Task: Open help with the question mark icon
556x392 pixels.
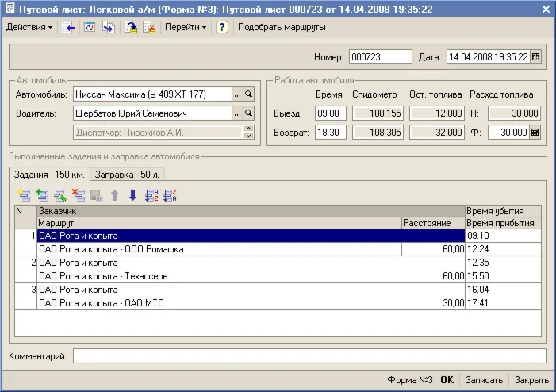Action: 222,27
